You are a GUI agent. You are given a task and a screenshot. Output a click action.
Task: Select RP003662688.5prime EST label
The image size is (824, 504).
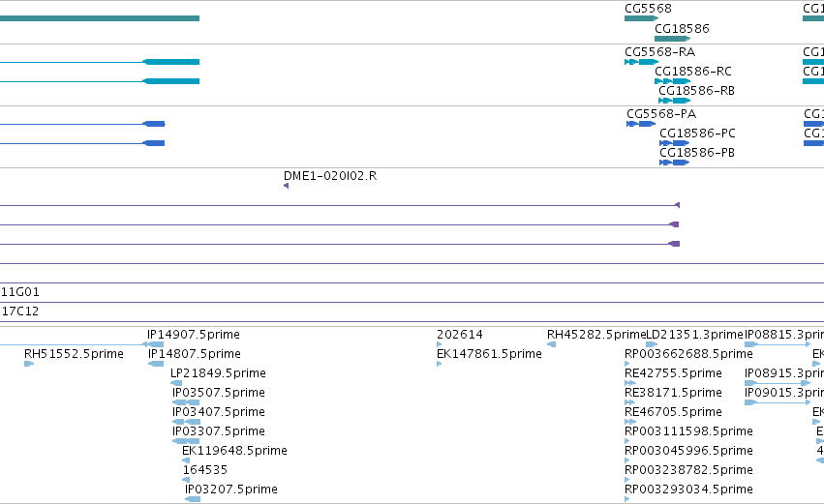[688, 354]
